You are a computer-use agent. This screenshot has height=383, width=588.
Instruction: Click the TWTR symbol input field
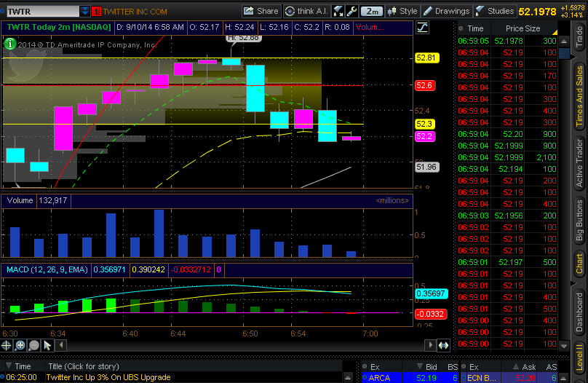point(42,12)
